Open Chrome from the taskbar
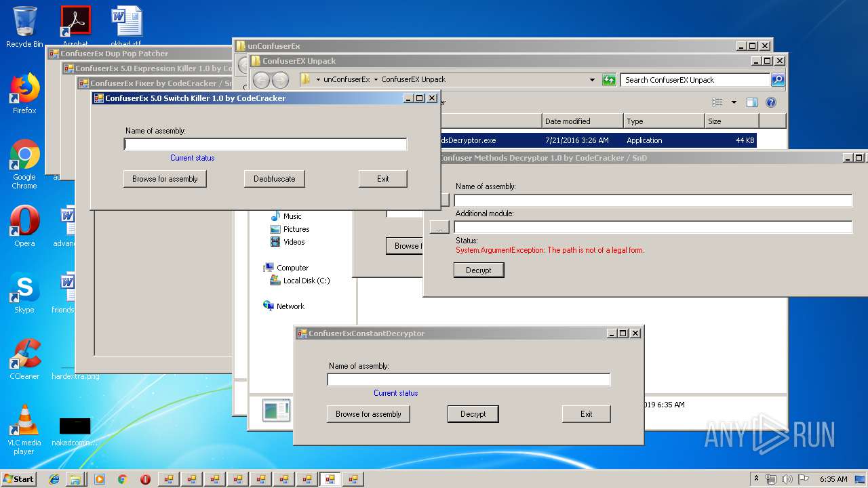This screenshot has height=488, width=868. click(x=122, y=479)
